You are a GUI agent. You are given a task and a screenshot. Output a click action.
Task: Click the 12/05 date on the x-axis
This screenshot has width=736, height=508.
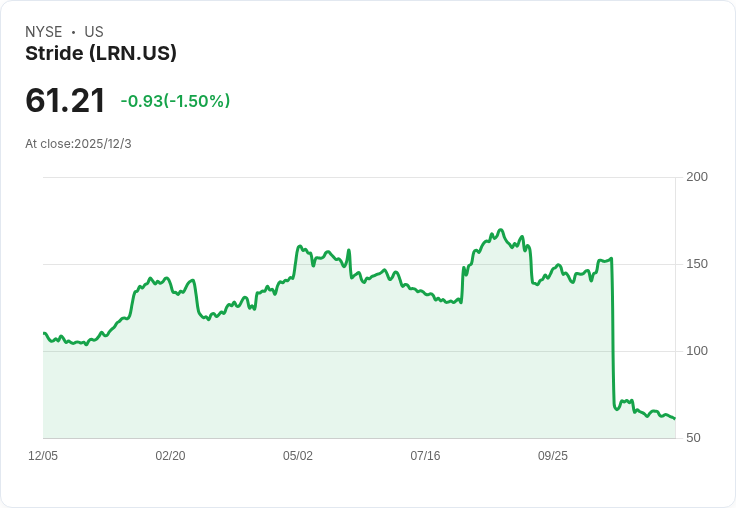point(43,456)
